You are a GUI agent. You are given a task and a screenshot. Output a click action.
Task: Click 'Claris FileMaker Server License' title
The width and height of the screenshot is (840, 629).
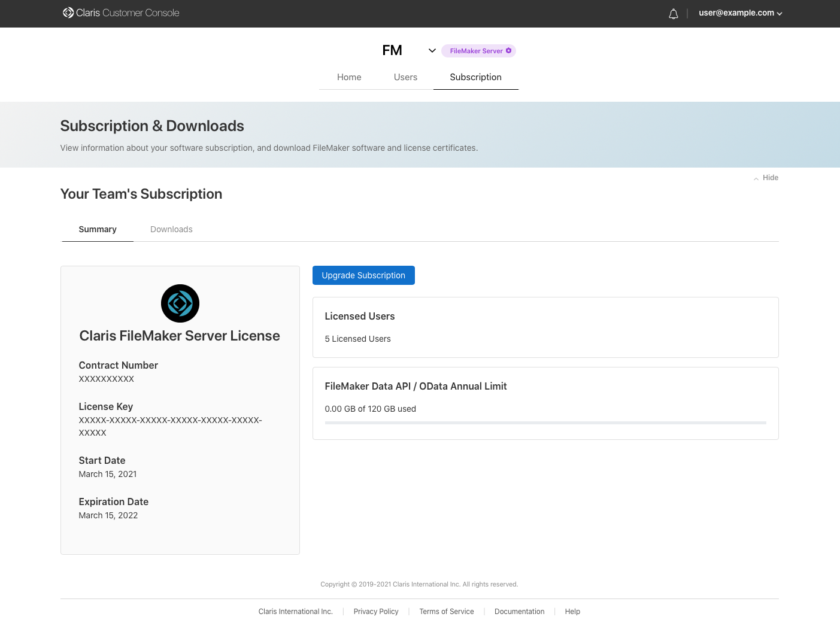[180, 336]
